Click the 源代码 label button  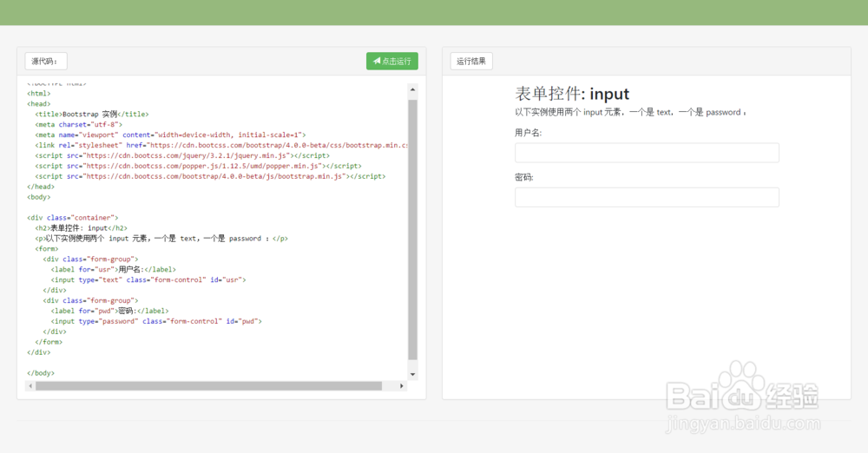pyautogui.click(x=46, y=61)
